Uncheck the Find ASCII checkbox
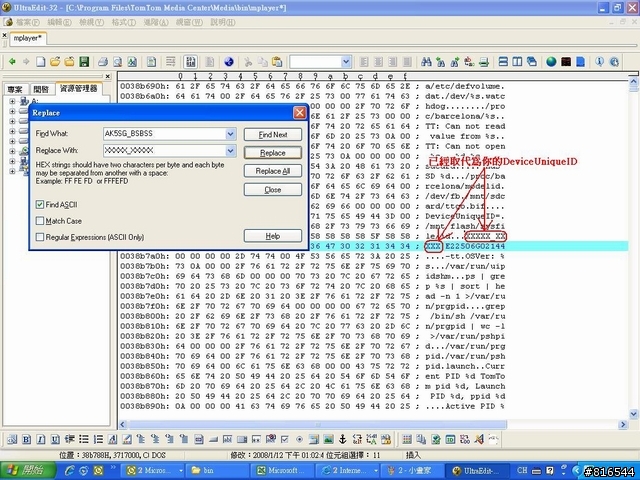 [x=40, y=204]
